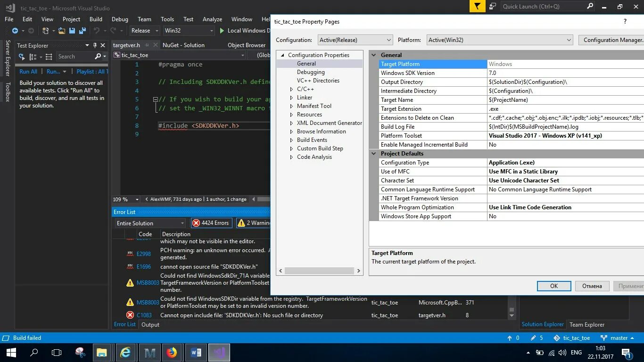Close the Test Explorer panel
The image size is (644, 362).
coord(103,45)
